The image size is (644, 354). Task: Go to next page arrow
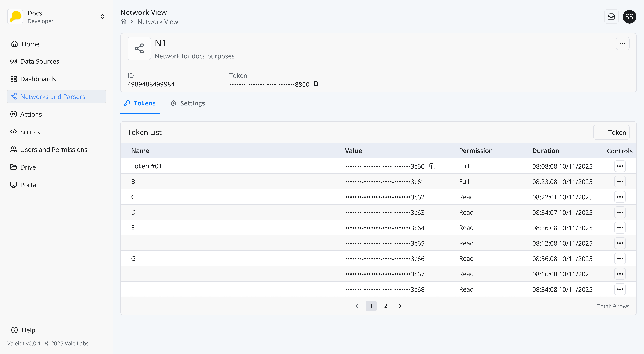point(400,306)
